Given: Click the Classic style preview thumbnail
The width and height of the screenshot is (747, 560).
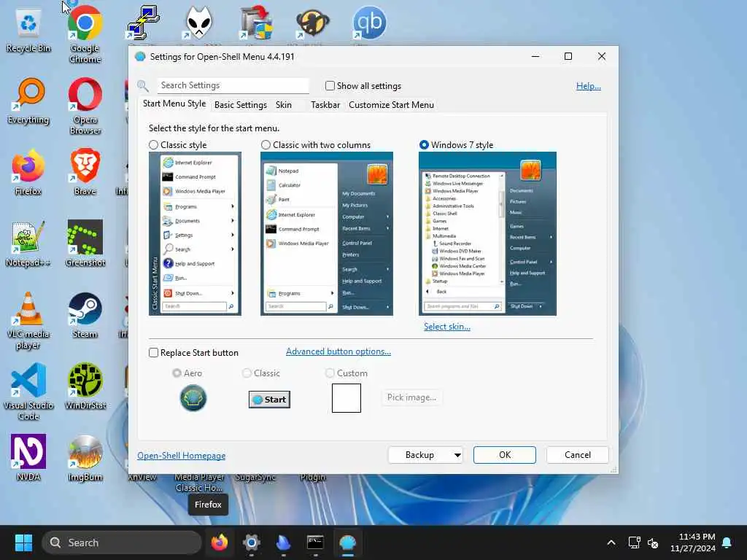Looking at the screenshot, I should (195, 234).
